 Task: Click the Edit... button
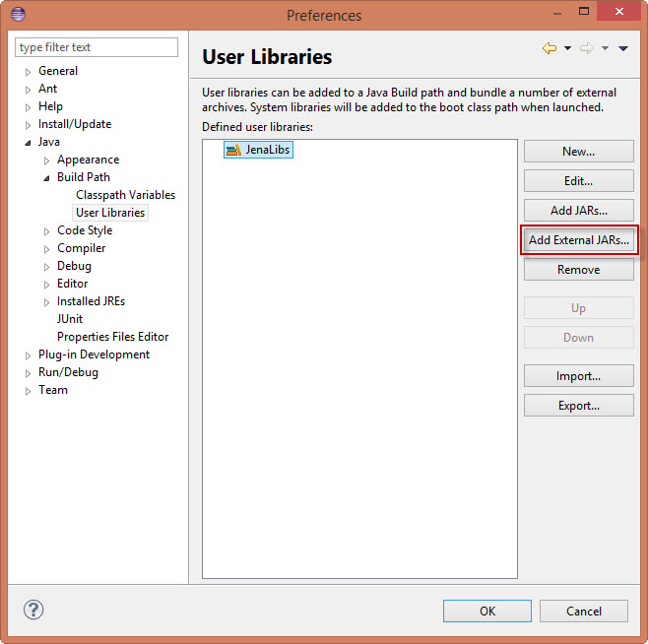(579, 180)
